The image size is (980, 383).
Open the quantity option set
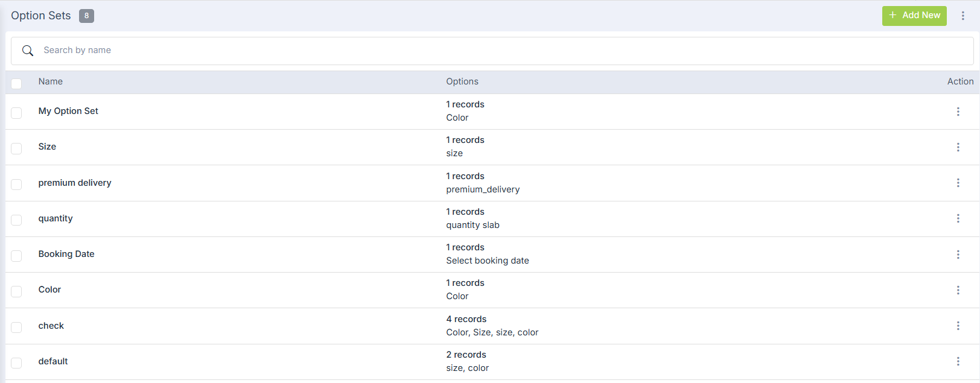tap(56, 218)
